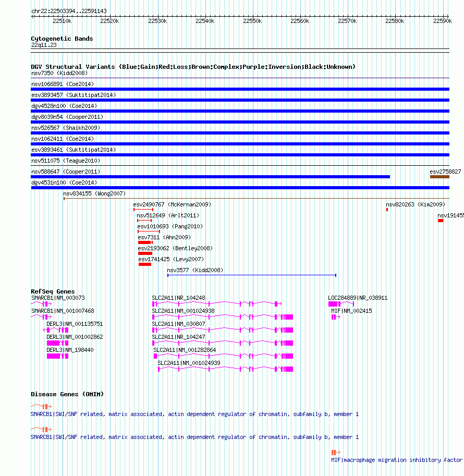
Task: Click SMARCB1 NM_003073 gene glyph
Action: point(41,303)
